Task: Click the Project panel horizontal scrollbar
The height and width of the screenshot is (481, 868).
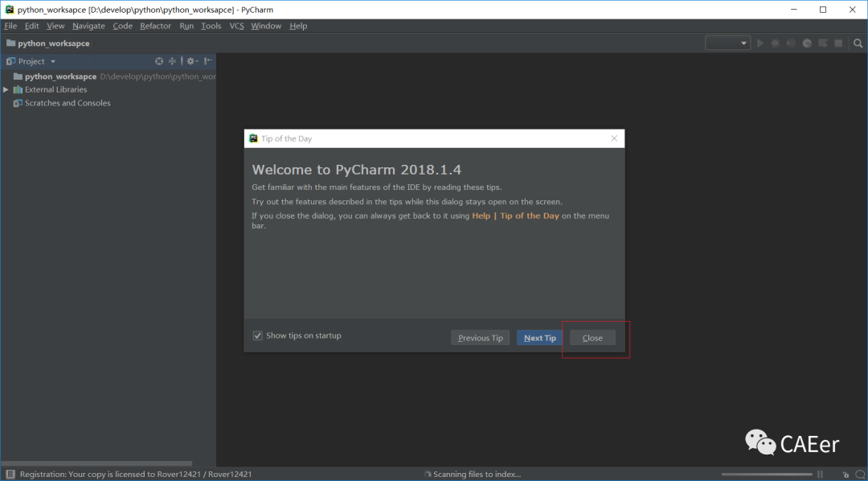Action: 96,463
